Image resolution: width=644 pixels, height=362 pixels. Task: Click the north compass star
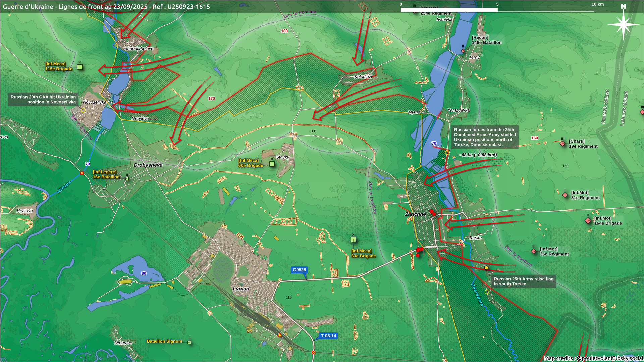[623, 25]
